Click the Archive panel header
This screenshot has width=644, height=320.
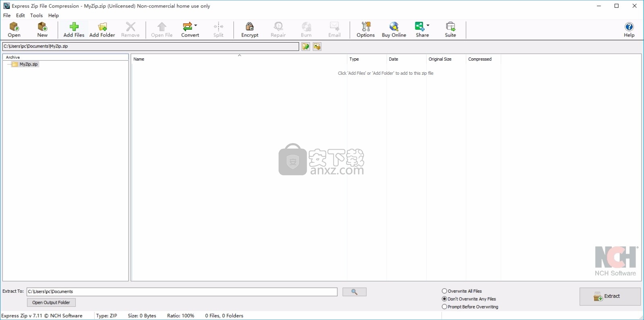click(66, 57)
